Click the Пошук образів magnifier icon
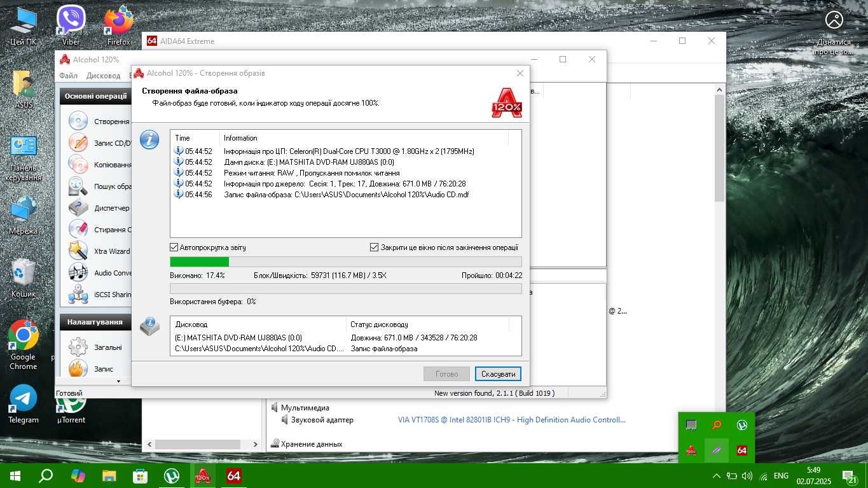 (x=78, y=186)
